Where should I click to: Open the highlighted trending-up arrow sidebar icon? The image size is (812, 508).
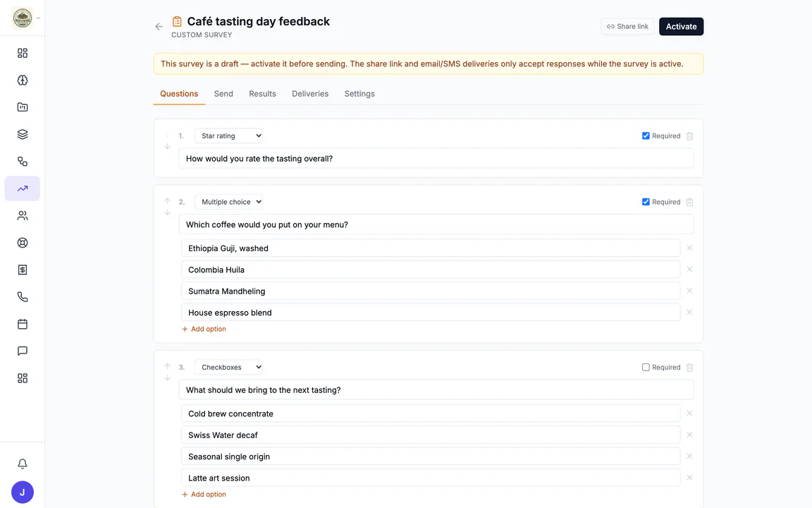pos(23,188)
